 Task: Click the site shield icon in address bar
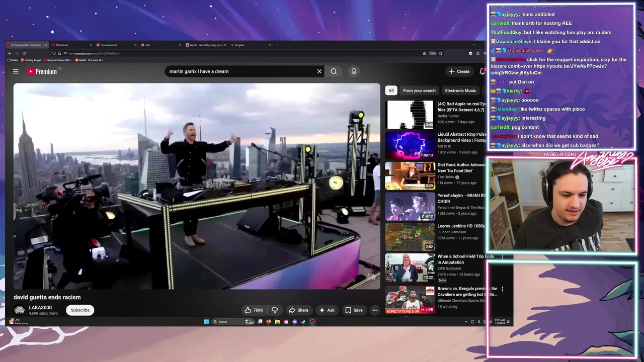click(54, 53)
